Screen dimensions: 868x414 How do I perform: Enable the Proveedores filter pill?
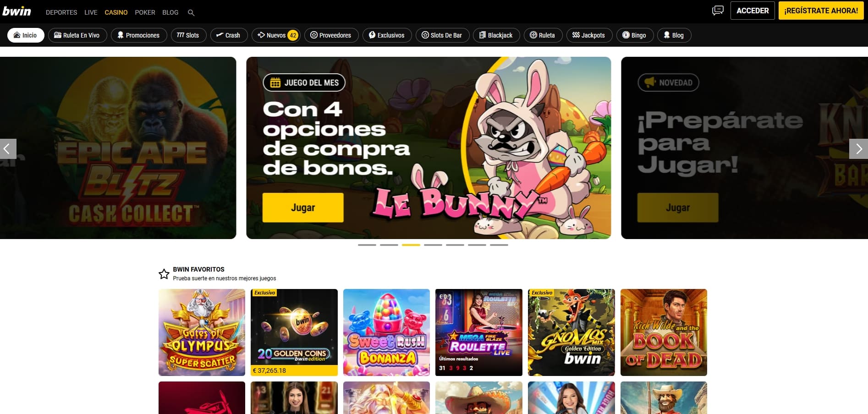(x=331, y=35)
